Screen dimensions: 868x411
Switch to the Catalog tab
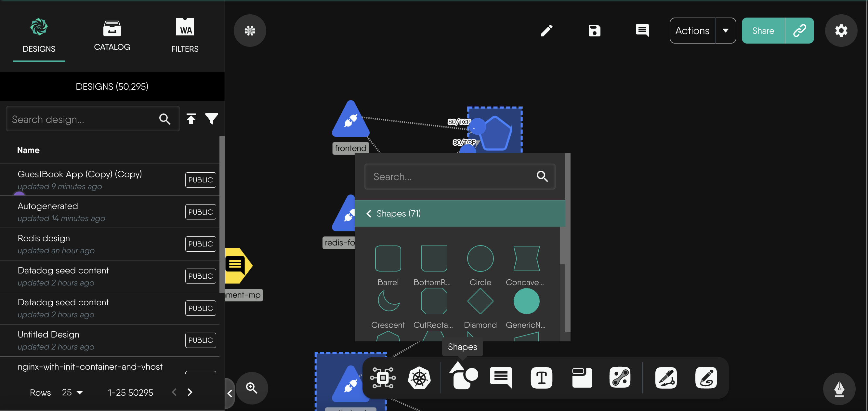point(112,35)
